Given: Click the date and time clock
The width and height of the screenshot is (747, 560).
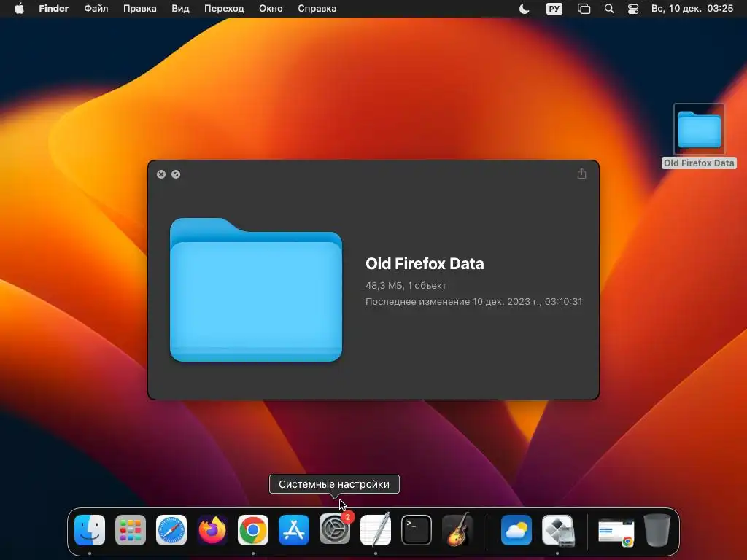Looking at the screenshot, I should [x=692, y=9].
